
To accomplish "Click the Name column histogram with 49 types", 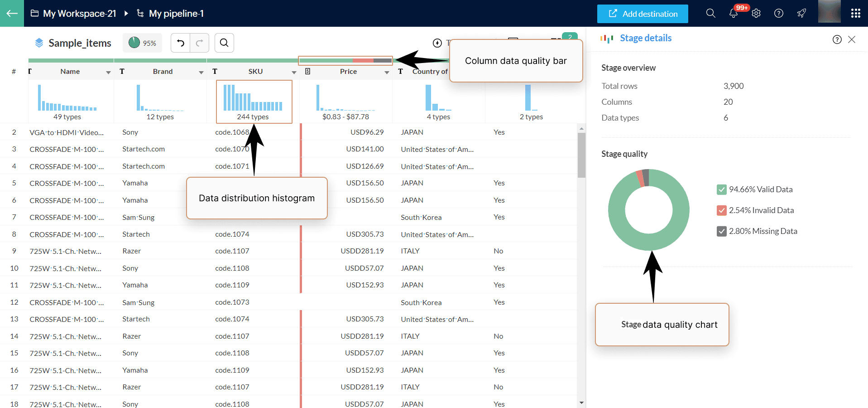I will pos(67,98).
